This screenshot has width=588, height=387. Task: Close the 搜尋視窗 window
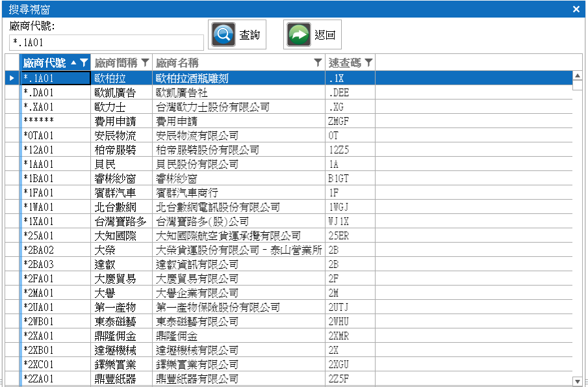tap(576, 9)
